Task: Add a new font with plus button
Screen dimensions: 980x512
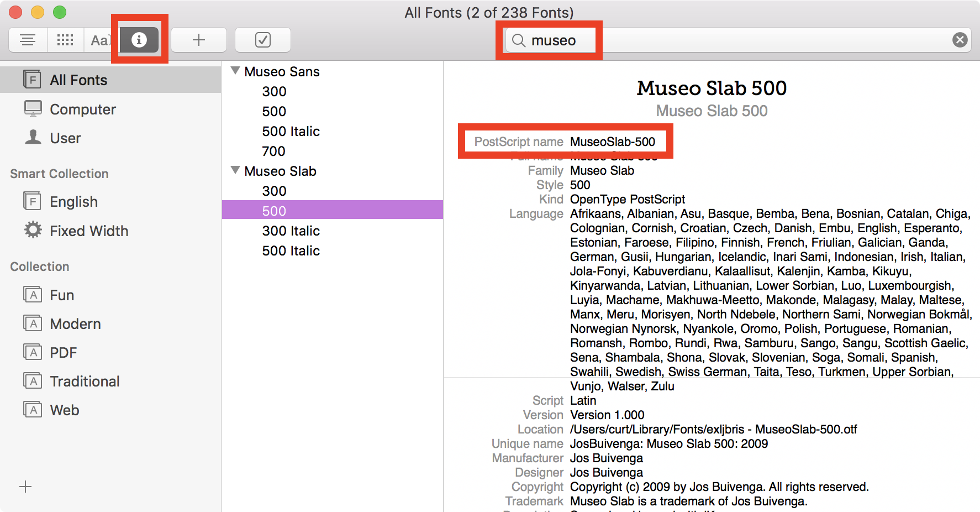Action: [199, 40]
